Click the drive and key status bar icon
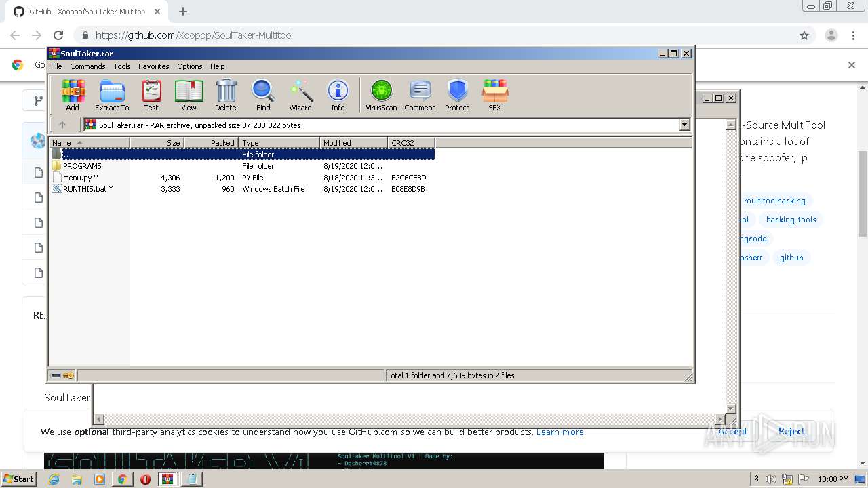This screenshot has height=488, width=868. click(62, 375)
